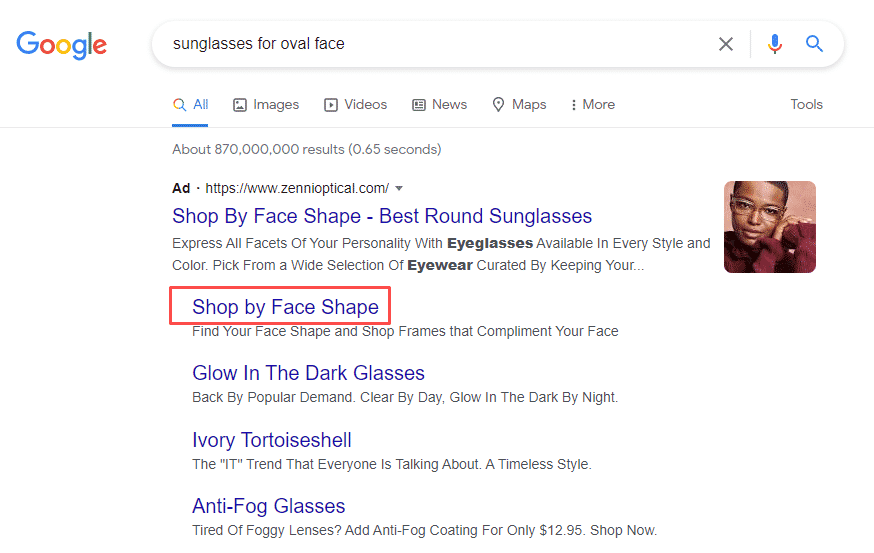Open the Images tab
Image resolution: width=874 pixels, height=553 pixels.
point(266,104)
